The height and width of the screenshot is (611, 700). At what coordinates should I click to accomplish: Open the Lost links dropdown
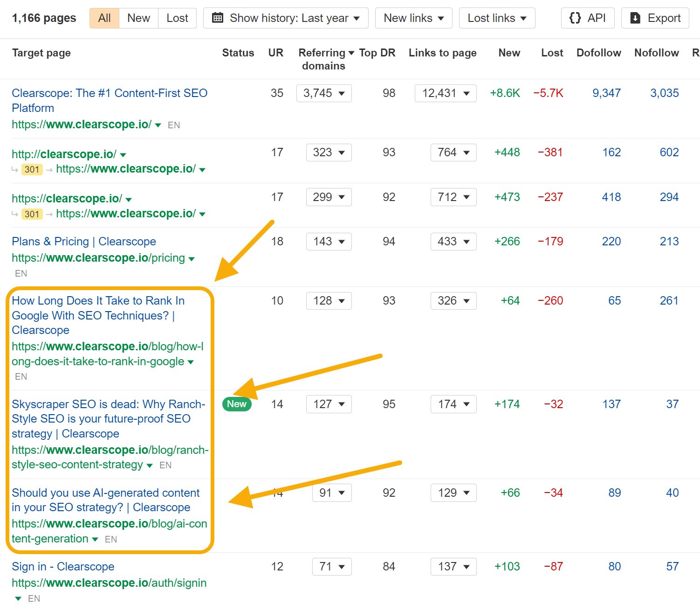tap(497, 18)
